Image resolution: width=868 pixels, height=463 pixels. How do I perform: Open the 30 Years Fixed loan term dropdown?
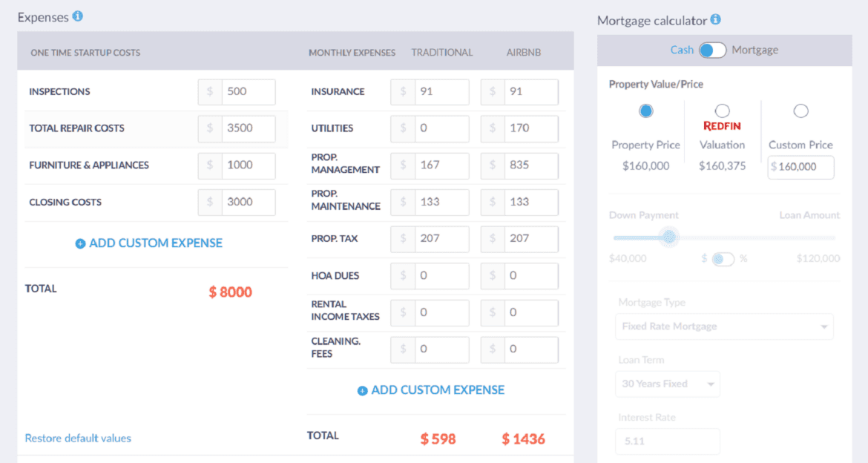667,384
